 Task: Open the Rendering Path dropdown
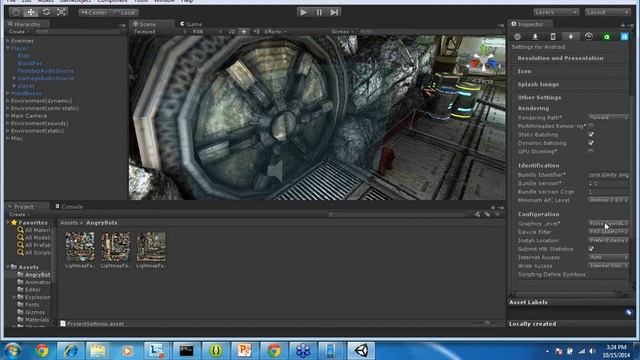pos(608,117)
